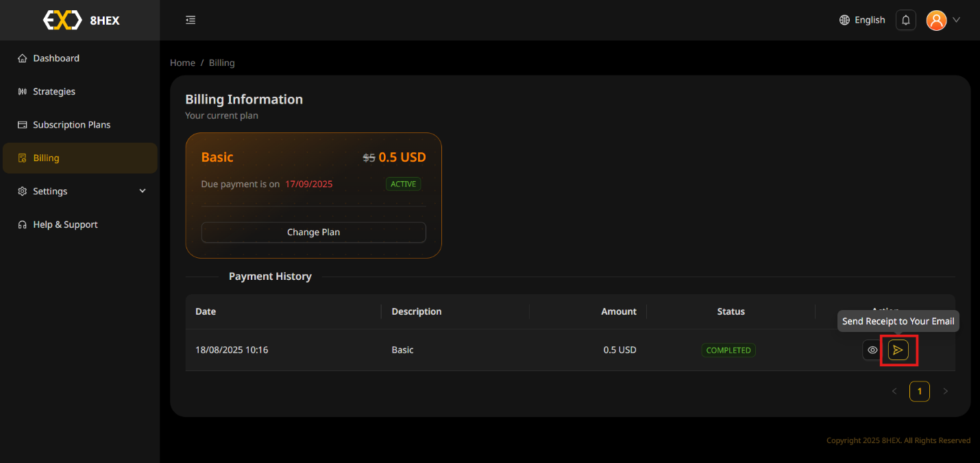The height and width of the screenshot is (463, 980).
Task: Click the globe language icon
Action: coord(844,20)
